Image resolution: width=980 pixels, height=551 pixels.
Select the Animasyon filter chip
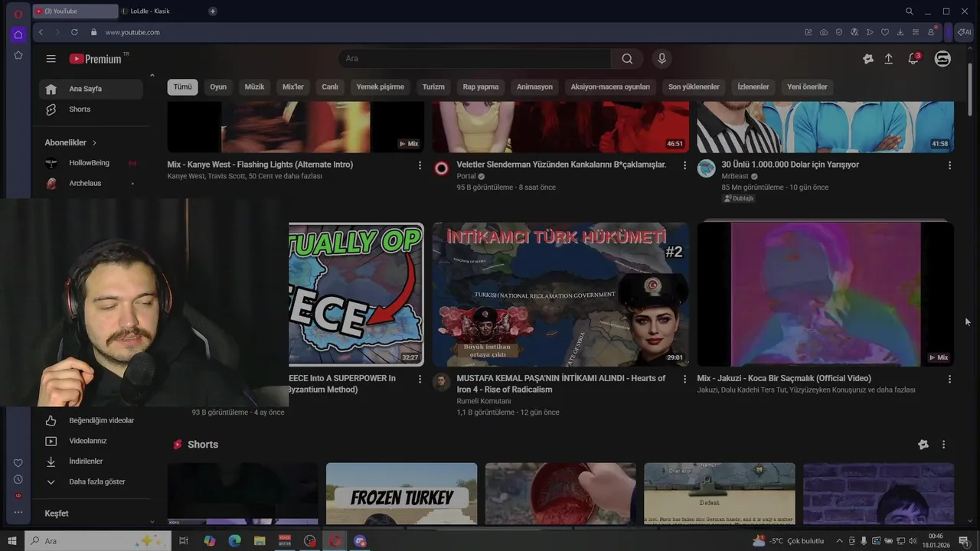534,87
